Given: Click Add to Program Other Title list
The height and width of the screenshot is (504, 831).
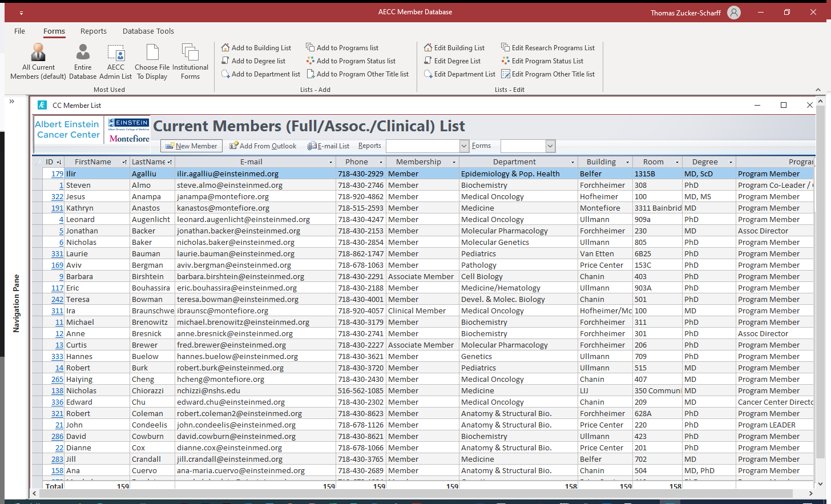Looking at the screenshot, I should [357, 74].
